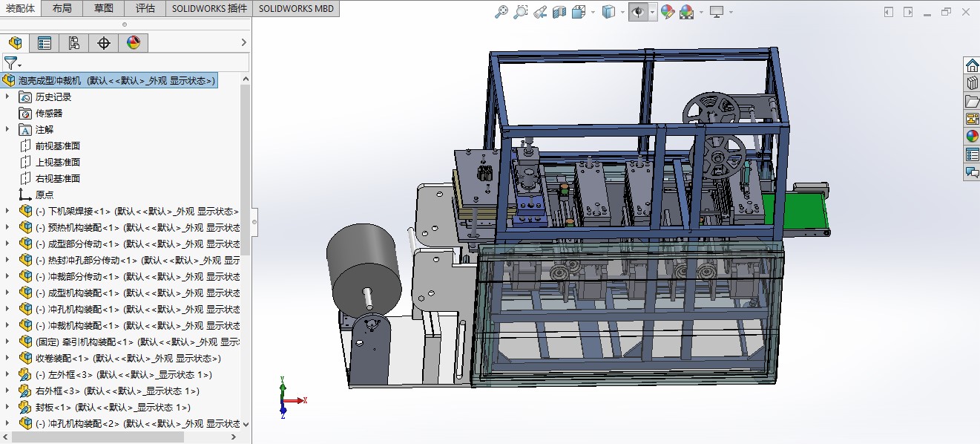The height and width of the screenshot is (444, 980).
Task: Click the tree filter funnel icon
Action: click(x=11, y=63)
